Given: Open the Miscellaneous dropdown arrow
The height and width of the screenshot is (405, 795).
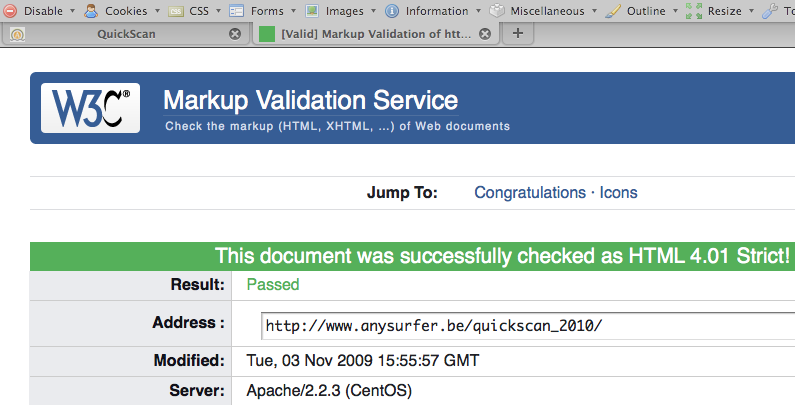Looking at the screenshot, I should click(x=594, y=11).
